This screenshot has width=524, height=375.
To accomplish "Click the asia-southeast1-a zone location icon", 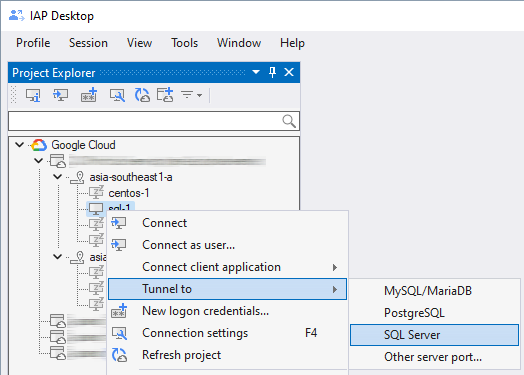I will (x=77, y=177).
